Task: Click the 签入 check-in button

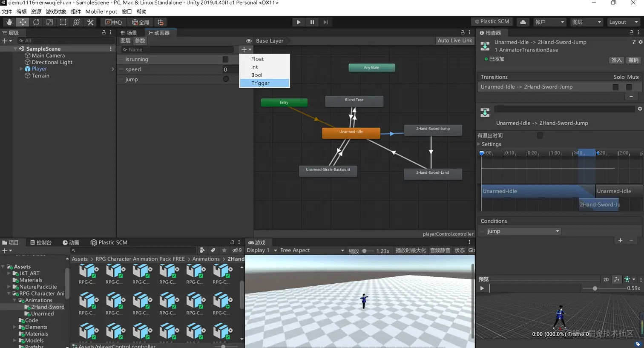Action: click(617, 60)
